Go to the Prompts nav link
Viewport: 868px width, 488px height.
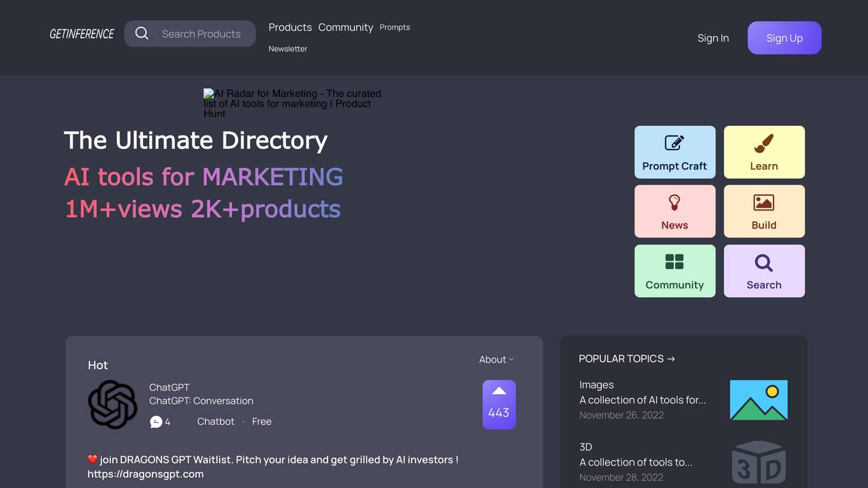pyautogui.click(x=394, y=27)
